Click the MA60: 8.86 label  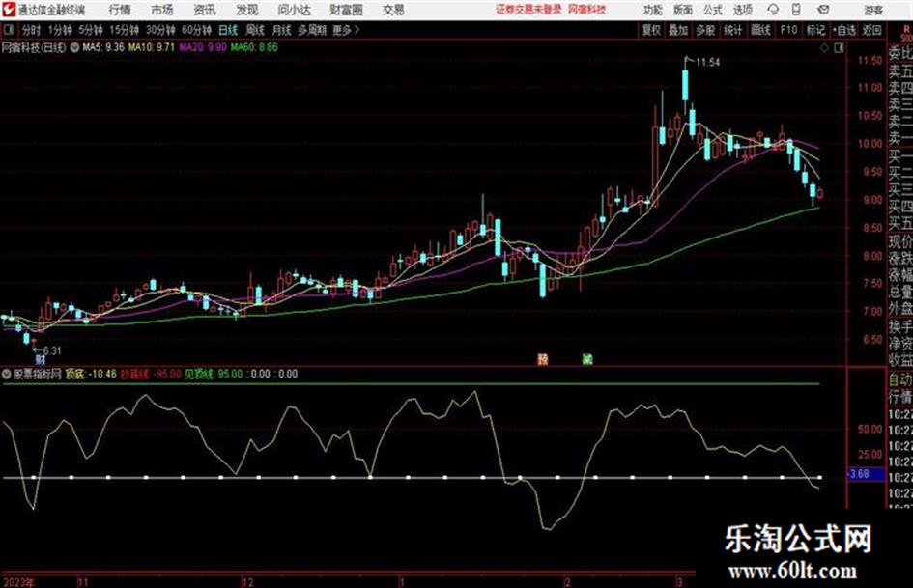point(254,47)
